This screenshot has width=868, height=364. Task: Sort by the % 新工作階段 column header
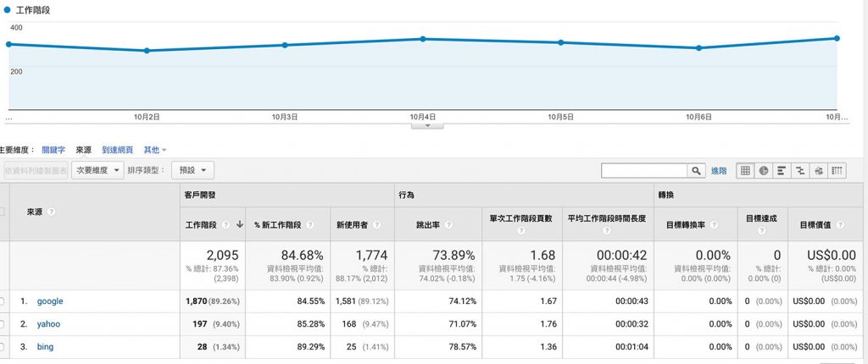click(277, 224)
